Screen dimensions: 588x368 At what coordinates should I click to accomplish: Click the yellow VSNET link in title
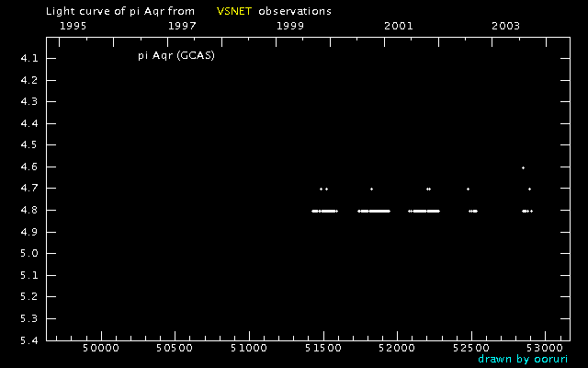234,11
